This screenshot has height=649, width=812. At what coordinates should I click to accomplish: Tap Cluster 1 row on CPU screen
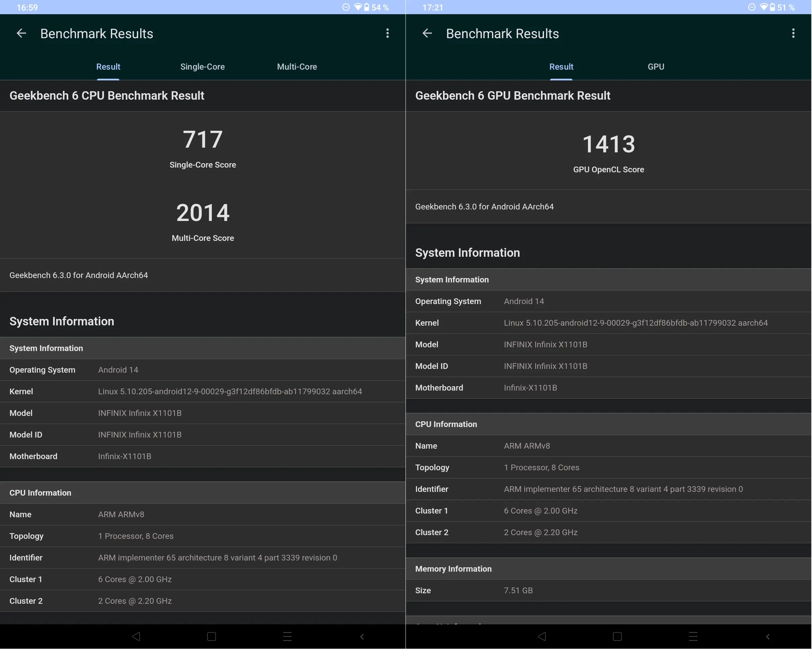tap(203, 579)
